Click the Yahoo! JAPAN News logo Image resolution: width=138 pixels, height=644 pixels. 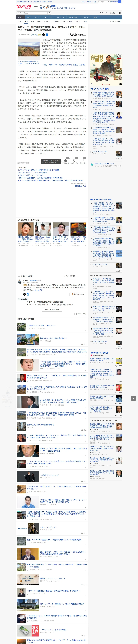tap(27, 7)
